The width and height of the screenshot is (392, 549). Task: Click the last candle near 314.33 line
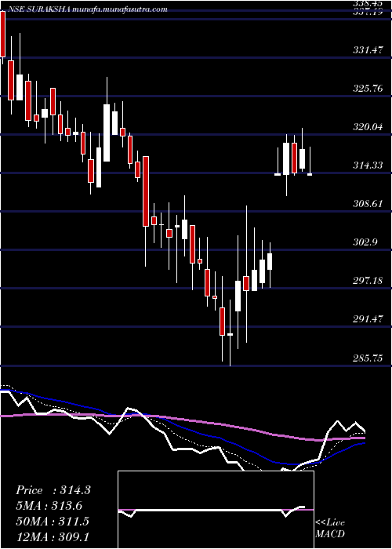click(310, 173)
